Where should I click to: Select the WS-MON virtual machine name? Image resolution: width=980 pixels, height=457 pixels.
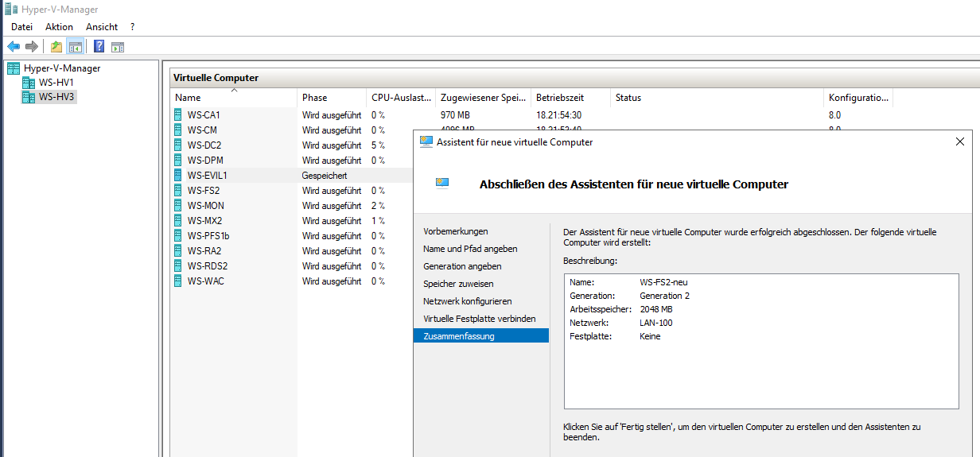tap(206, 205)
